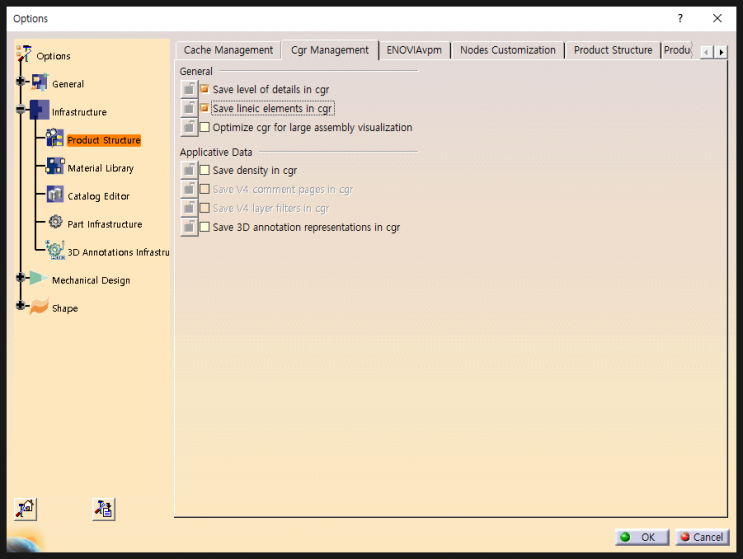The height and width of the screenshot is (559, 743).
Task: Click the Applicative Data section heading
Action: (216, 152)
